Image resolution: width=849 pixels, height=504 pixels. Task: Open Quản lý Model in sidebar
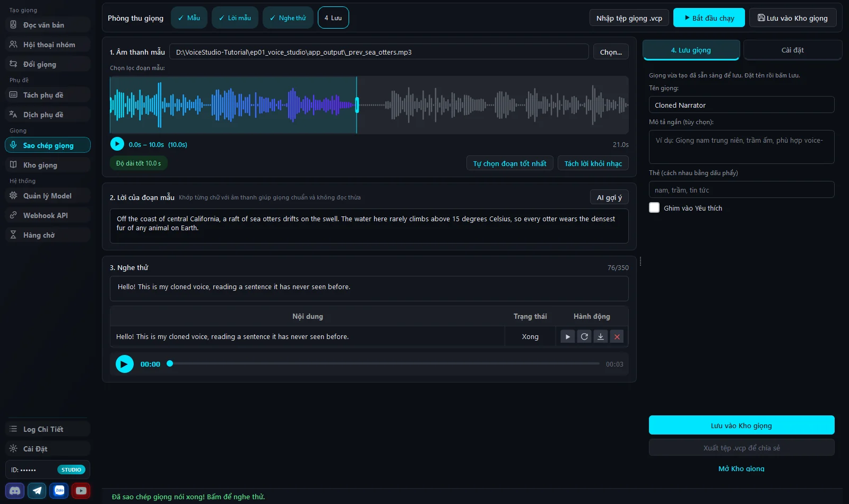[x=48, y=196]
